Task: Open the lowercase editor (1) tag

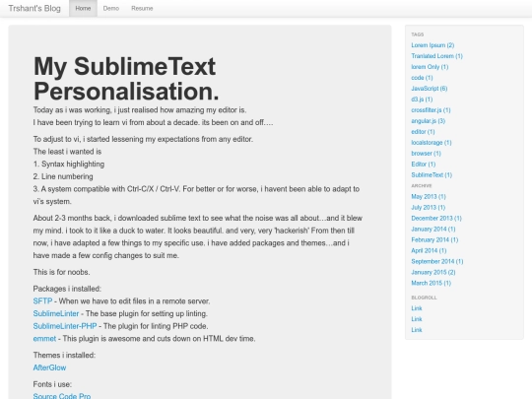Action: (x=423, y=132)
